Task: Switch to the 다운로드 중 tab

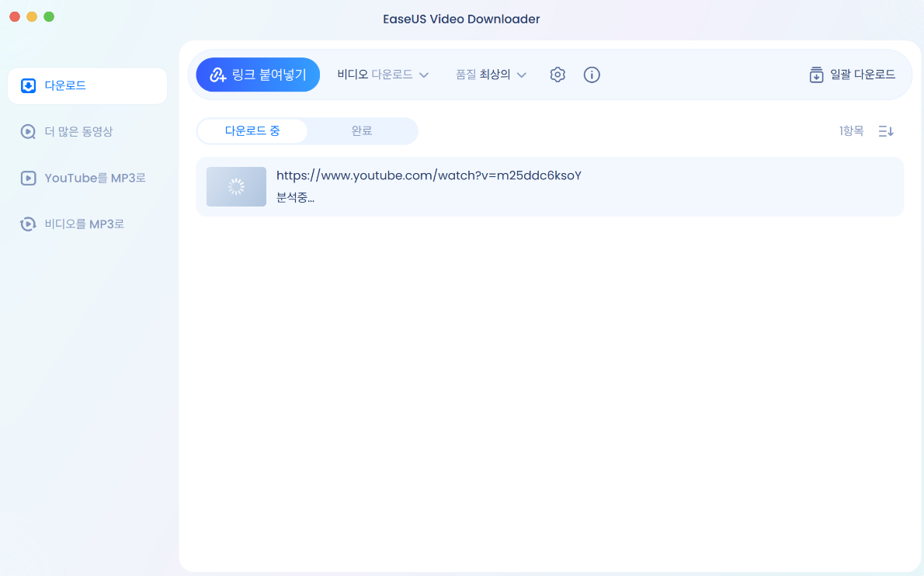Action: tap(252, 130)
